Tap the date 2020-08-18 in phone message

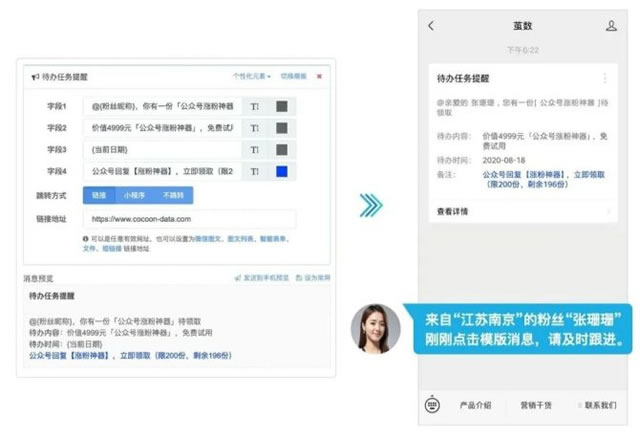pos(504,160)
